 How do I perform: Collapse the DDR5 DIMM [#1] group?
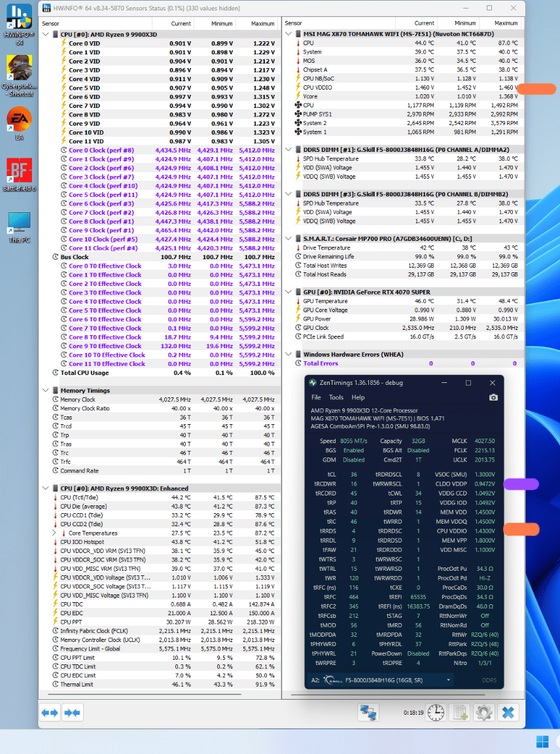pyautogui.click(x=289, y=149)
